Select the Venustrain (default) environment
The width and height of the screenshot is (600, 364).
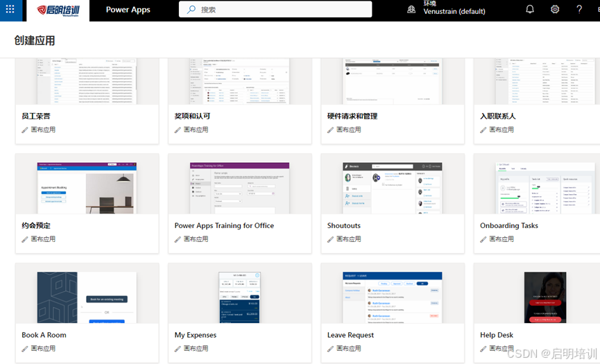(x=454, y=12)
